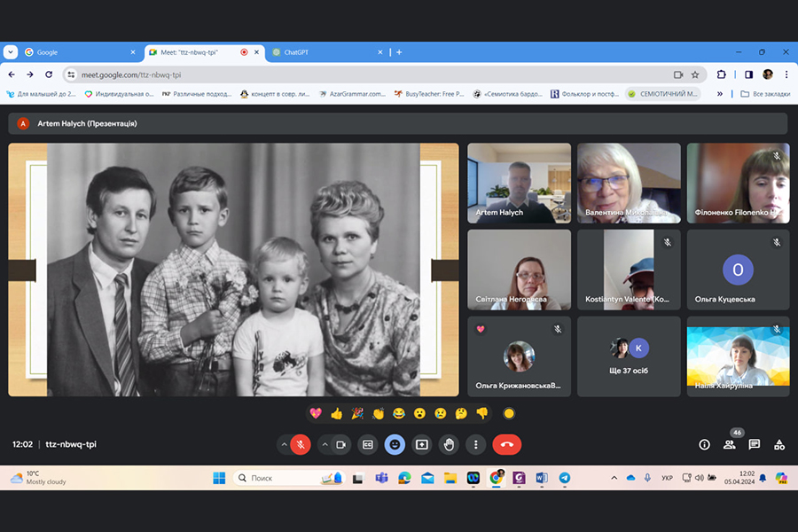Click the Present now screen-share icon
The height and width of the screenshot is (532, 798).
[422, 444]
